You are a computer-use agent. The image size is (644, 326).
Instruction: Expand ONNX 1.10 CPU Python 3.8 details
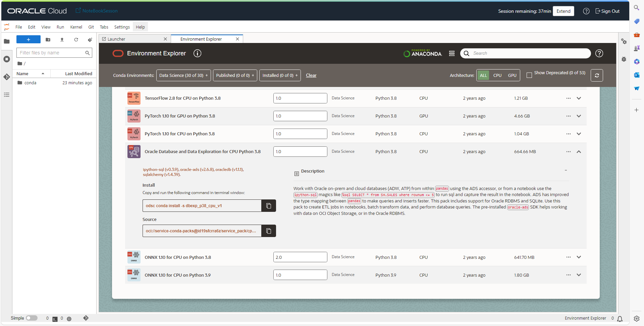pyautogui.click(x=579, y=257)
